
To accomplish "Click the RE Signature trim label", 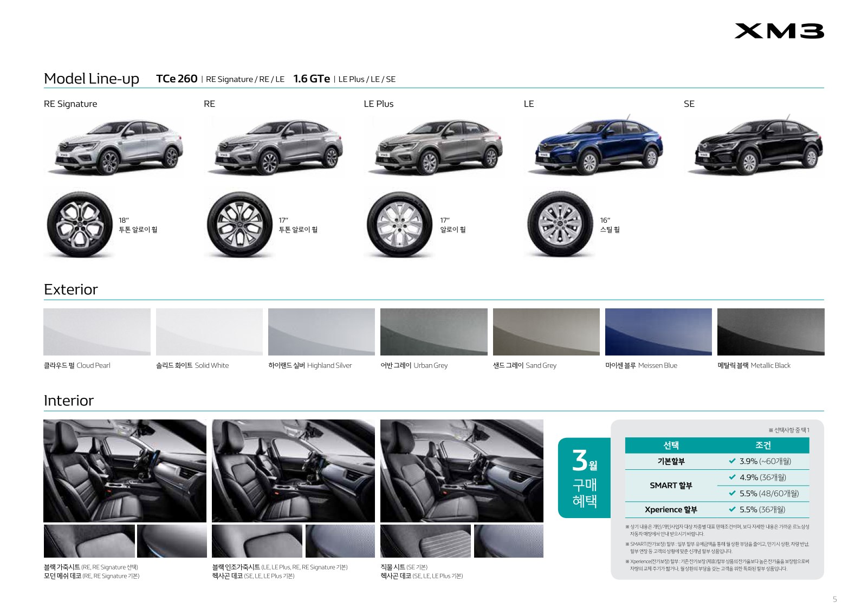I will click(70, 104).
